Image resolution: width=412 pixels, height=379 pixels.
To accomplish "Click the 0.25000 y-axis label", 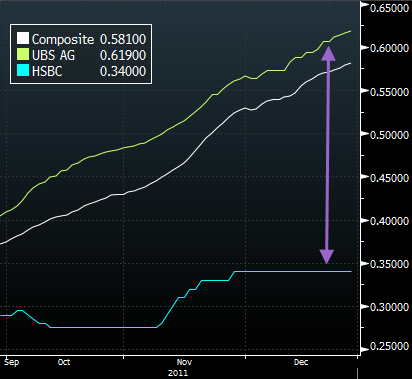I will [389, 346].
